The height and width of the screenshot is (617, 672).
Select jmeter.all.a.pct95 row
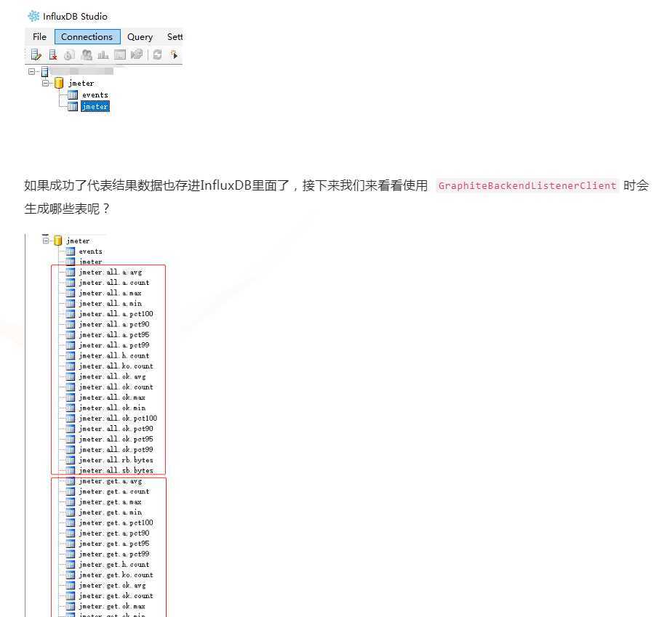pos(114,335)
